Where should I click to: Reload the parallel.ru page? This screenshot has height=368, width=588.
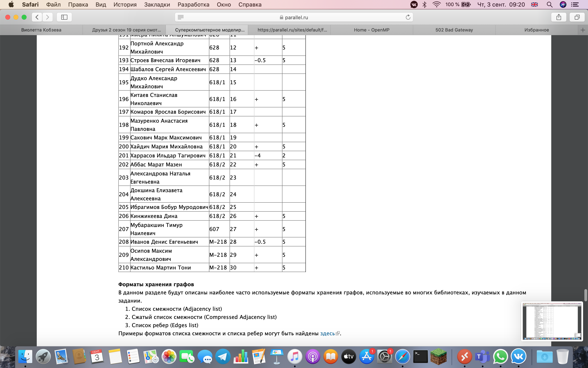click(408, 17)
